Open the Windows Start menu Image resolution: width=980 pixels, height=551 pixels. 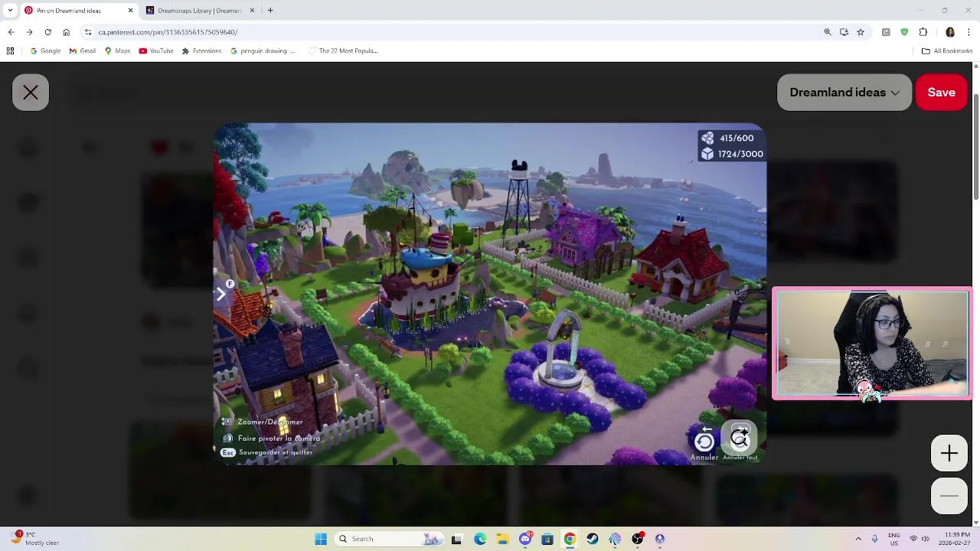(321, 539)
